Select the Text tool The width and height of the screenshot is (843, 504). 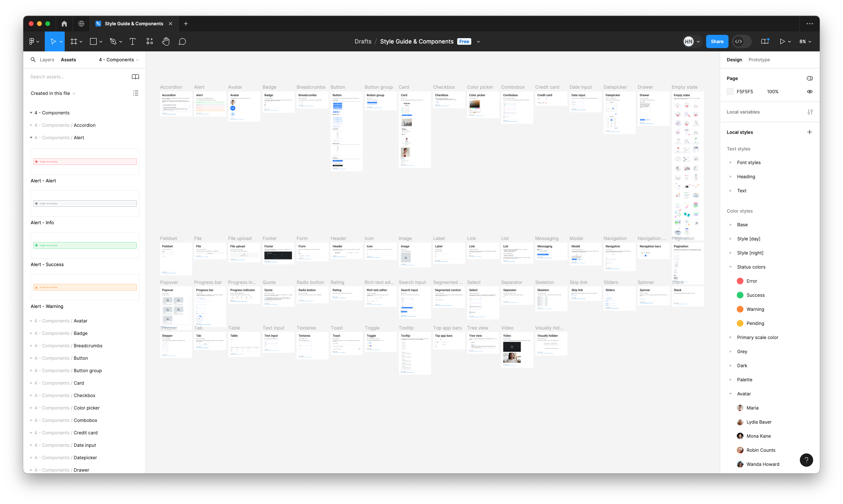point(133,41)
